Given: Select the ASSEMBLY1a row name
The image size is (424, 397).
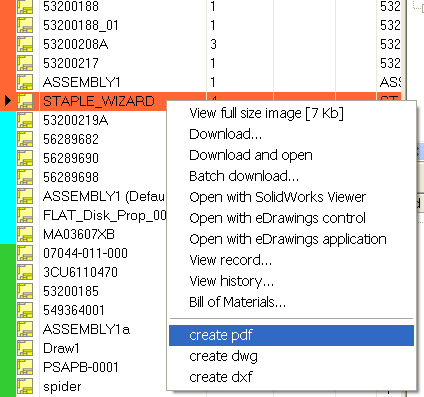Looking at the screenshot, I should tap(86, 329).
